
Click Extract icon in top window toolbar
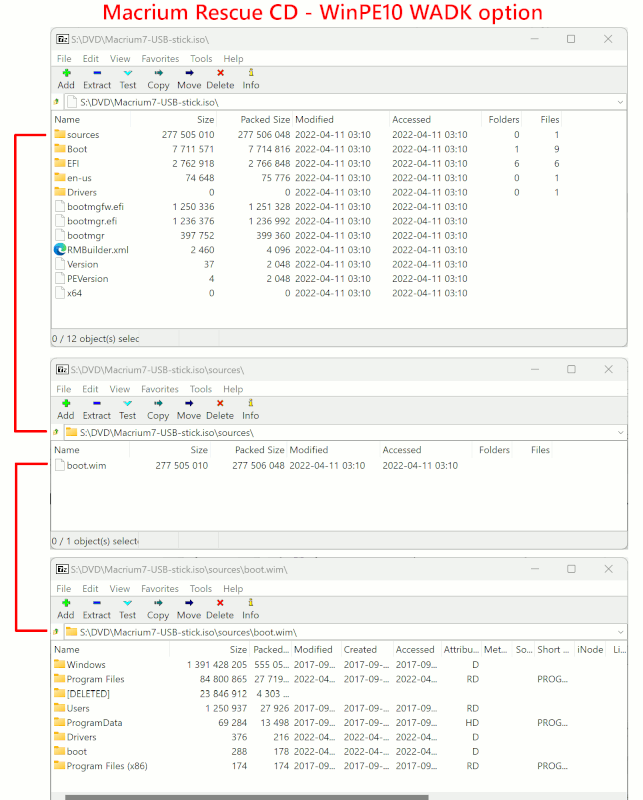click(97, 73)
